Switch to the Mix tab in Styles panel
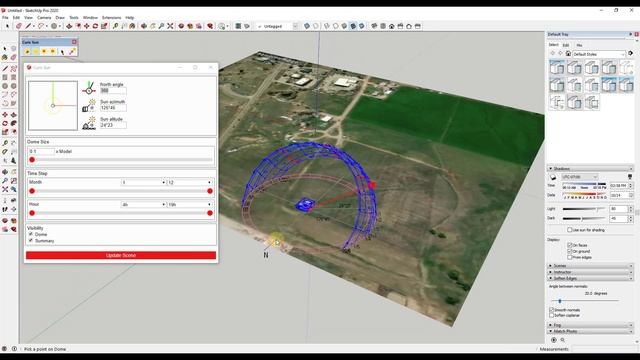 click(x=579, y=45)
